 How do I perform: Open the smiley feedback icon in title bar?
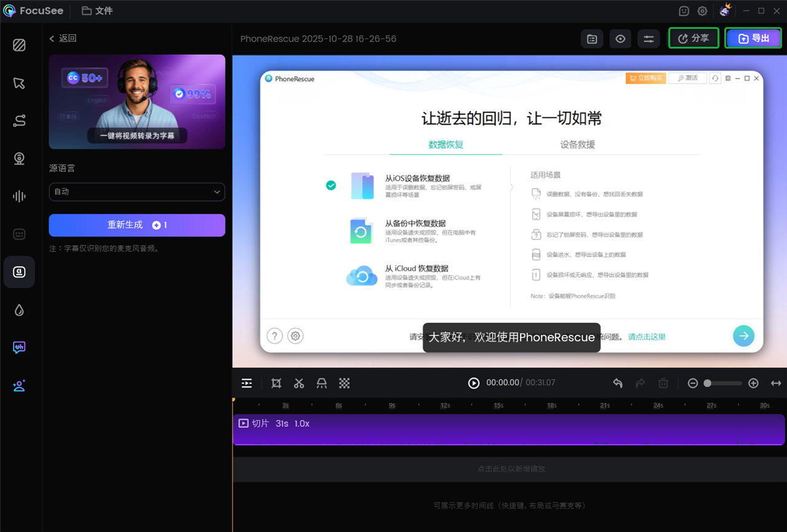tap(684, 11)
